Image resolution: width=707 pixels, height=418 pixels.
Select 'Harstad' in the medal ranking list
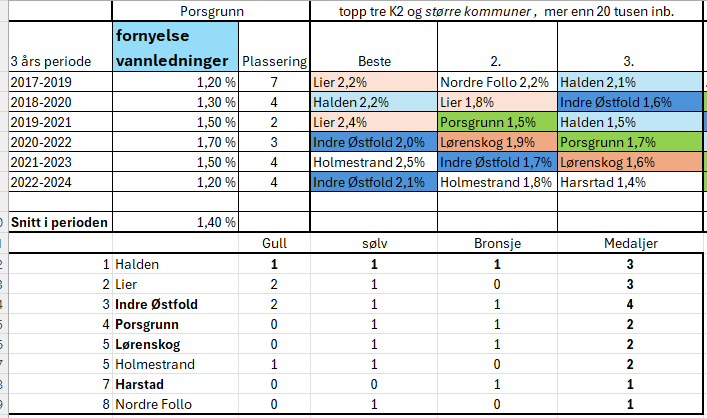click(140, 385)
